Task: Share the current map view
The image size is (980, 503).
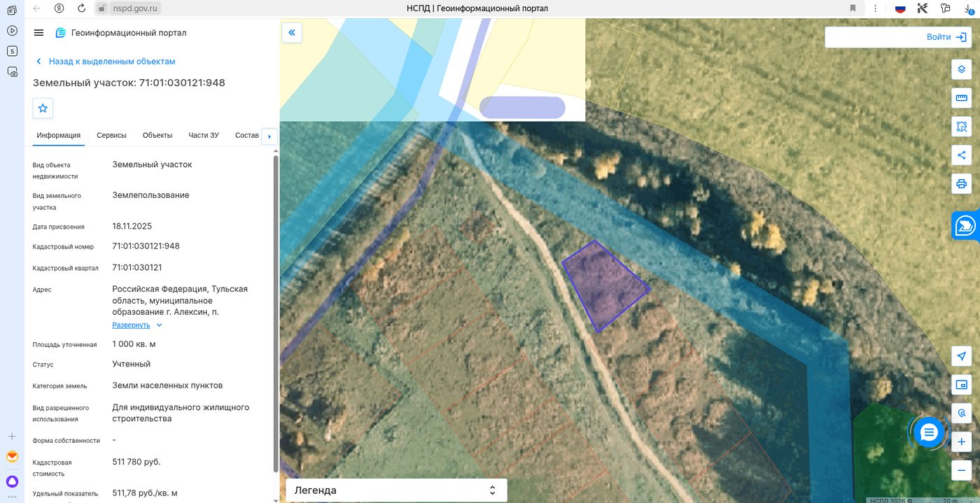Action: [x=962, y=155]
